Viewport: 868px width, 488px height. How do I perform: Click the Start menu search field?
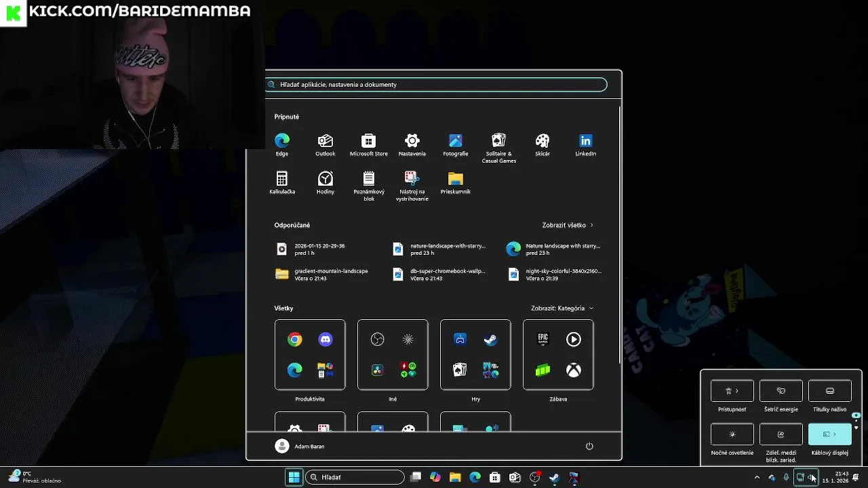coord(436,85)
